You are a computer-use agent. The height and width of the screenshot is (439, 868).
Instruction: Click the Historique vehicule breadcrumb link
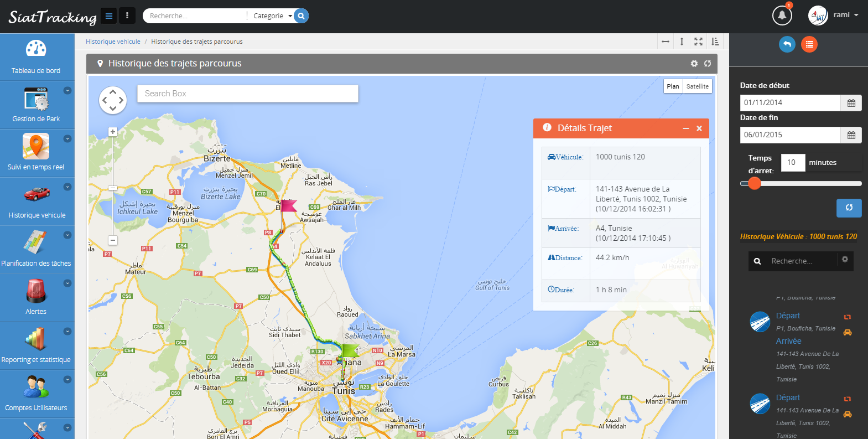pyautogui.click(x=113, y=42)
